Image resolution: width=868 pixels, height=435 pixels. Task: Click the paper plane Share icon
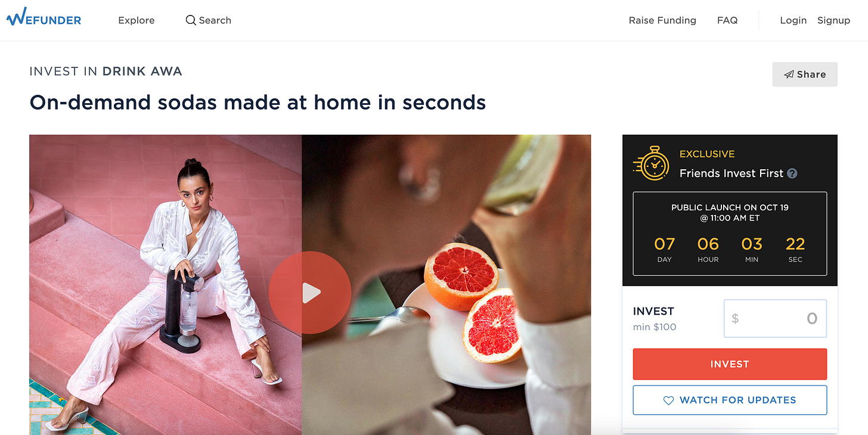789,74
